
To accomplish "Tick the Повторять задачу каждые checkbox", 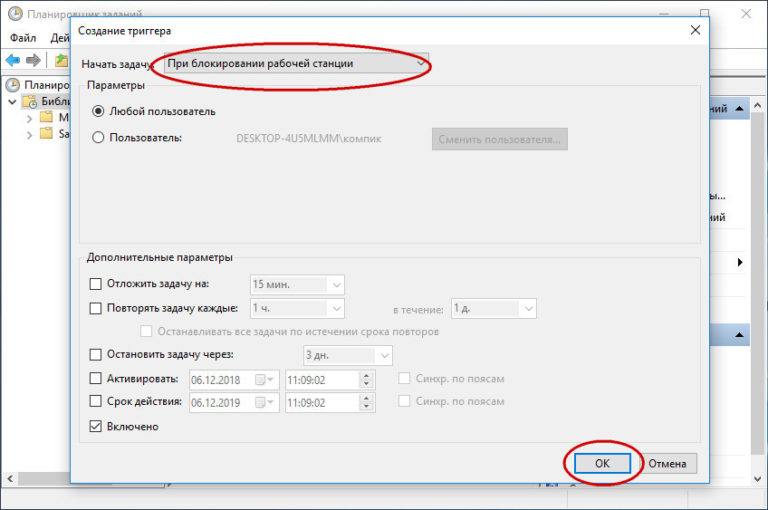I will pos(96,308).
